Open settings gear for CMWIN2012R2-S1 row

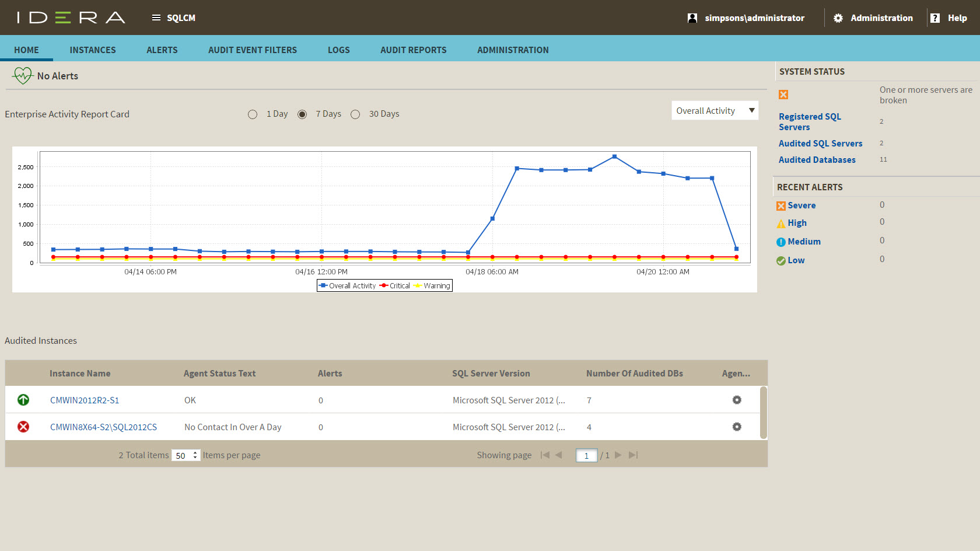pyautogui.click(x=737, y=400)
